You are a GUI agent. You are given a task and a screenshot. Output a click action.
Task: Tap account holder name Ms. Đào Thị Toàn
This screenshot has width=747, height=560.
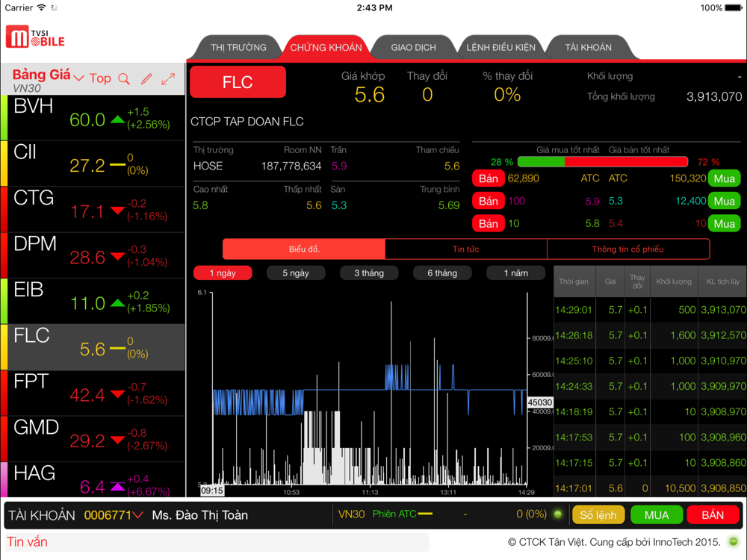[199, 514]
